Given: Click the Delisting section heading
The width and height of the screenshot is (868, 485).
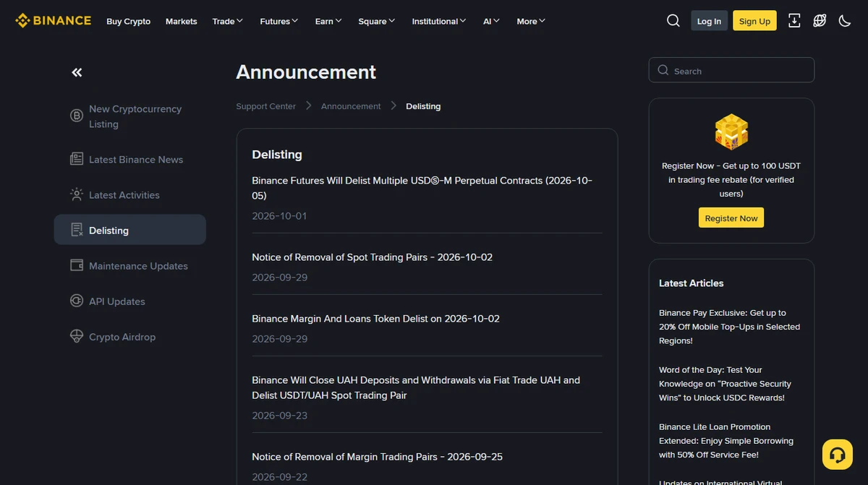Looking at the screenshot, I should click(277, 155).
